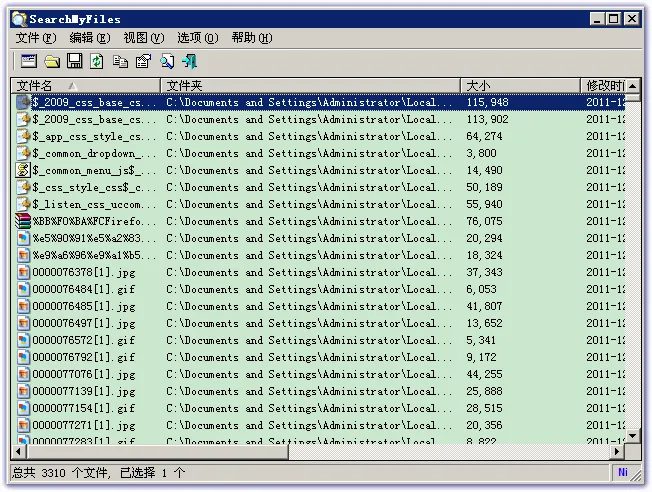Select file name $_common_dropdown_...
The image size is (652, 492).
coord(94,153)
